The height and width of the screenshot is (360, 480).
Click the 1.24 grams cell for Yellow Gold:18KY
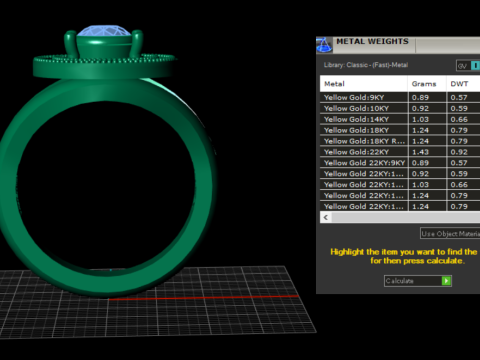pos(427,130)
